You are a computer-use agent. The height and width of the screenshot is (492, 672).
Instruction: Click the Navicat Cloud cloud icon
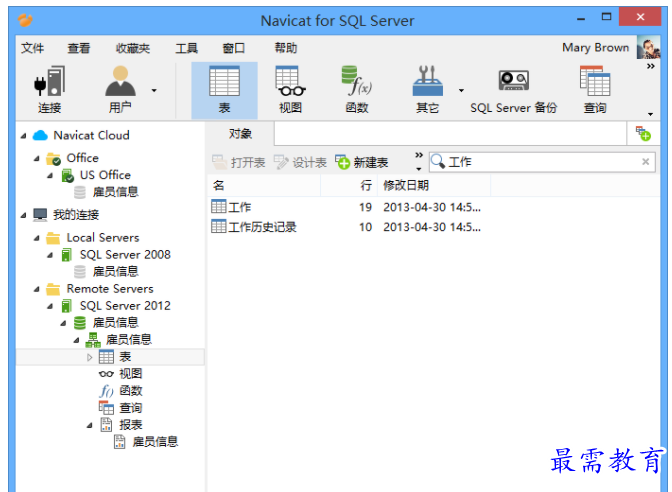(x=40, y=135)
